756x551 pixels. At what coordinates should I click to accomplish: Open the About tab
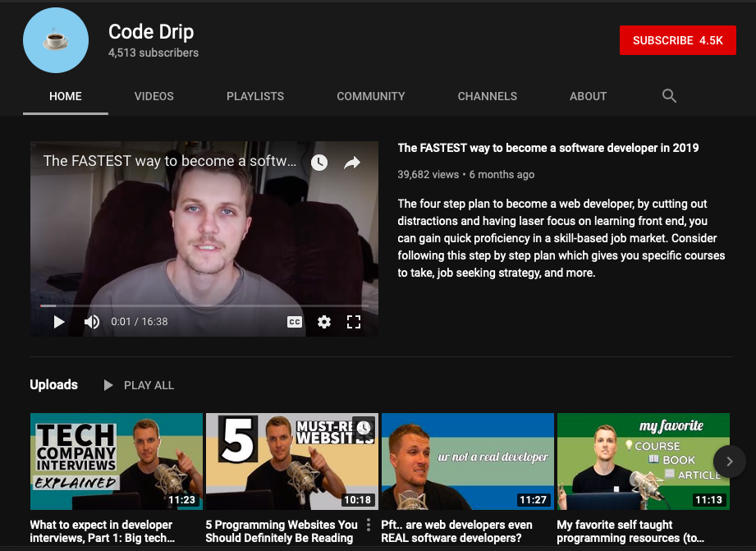point(588,96)
